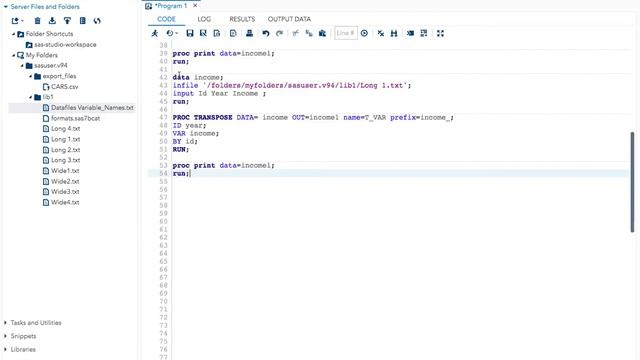Open the OUTPUT DATA tab

pyautogui.click(x=289, y=19)
